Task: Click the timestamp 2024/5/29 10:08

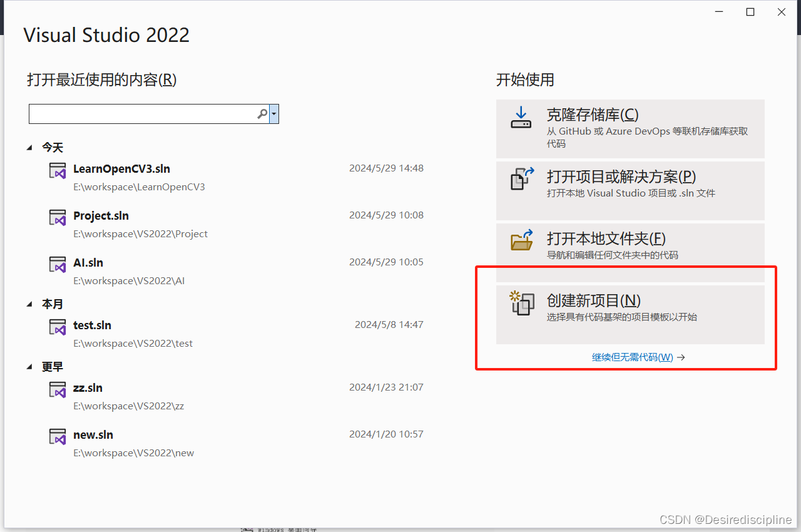Action: tap(386, 215)
